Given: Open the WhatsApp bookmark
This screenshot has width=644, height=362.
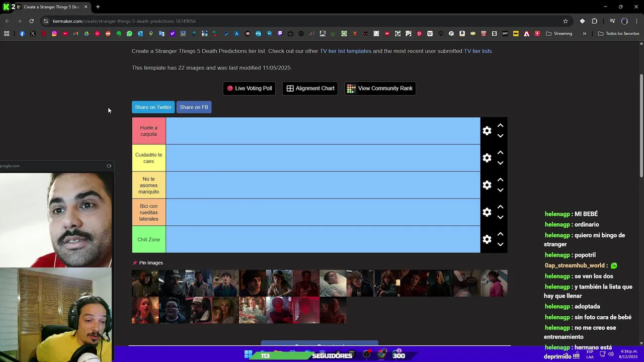Looking at the screenshot, I should pos(129,34).
